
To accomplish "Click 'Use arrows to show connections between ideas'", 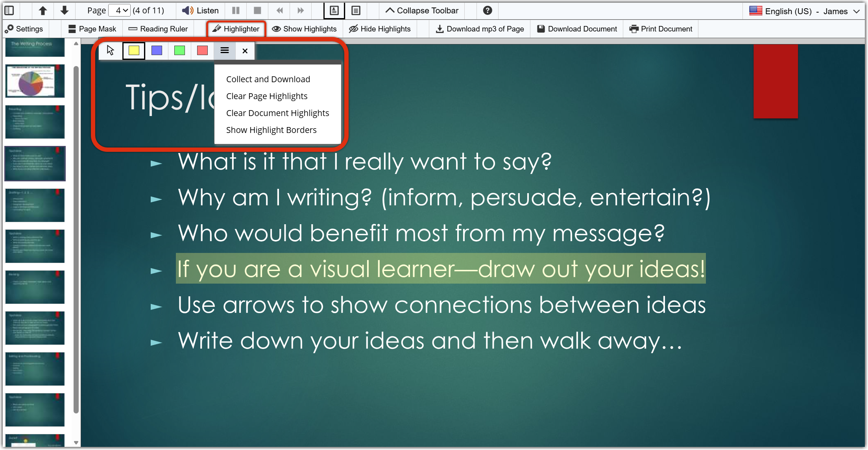I will [x=441, y=305].
